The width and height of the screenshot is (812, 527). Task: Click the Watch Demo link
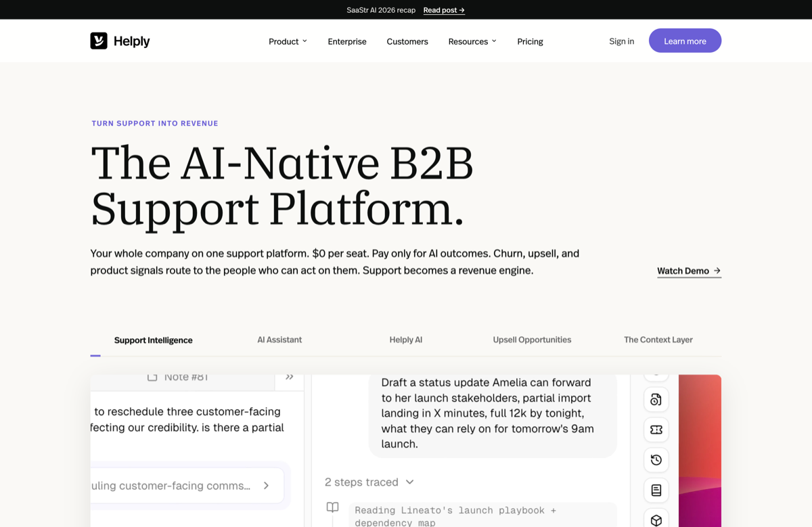(689, 271)
